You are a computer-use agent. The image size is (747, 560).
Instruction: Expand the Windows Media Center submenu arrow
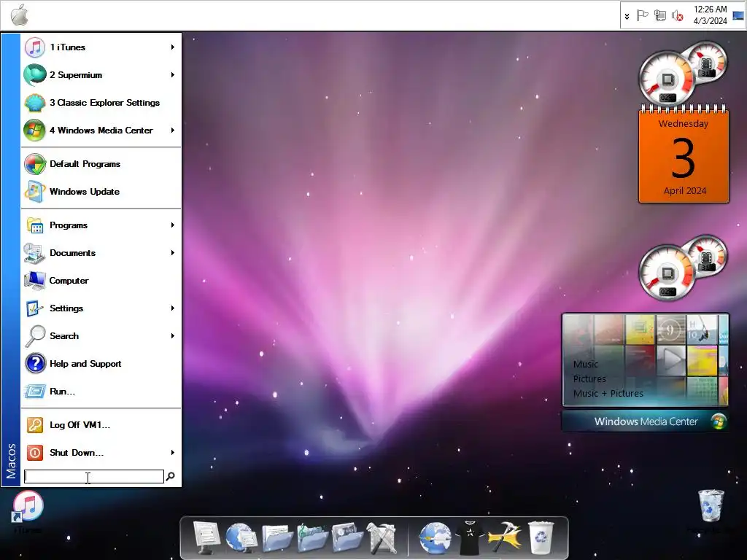point(172,130)
